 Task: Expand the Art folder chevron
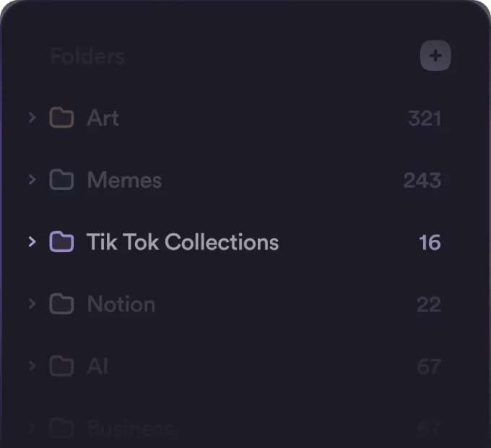[32, 117]
